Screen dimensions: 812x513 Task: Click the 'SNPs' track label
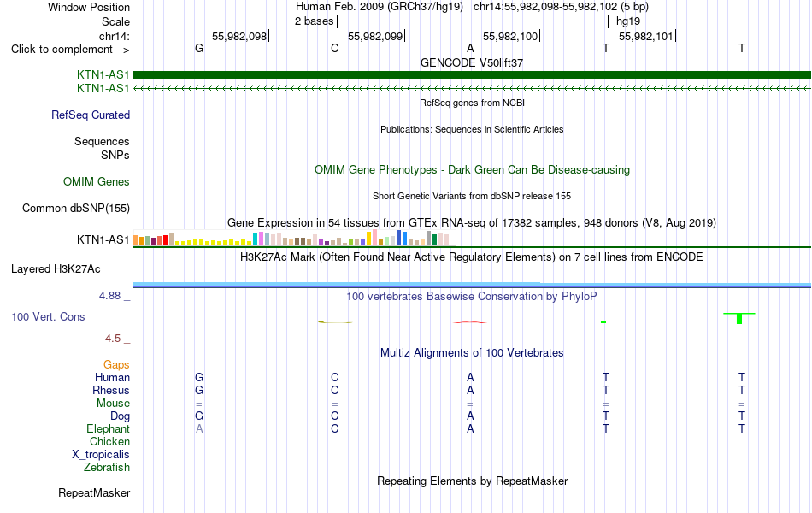click(115, 155)
